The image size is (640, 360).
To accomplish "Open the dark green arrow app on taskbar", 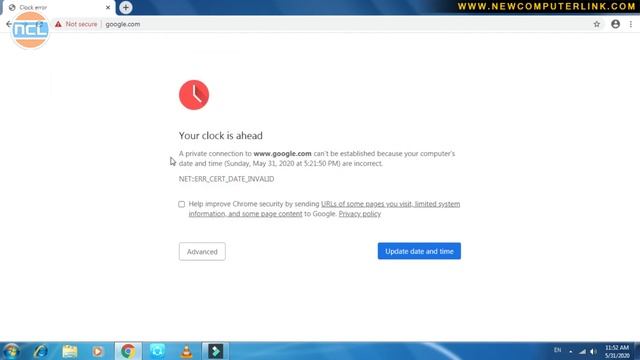I will tap(216, 351).
